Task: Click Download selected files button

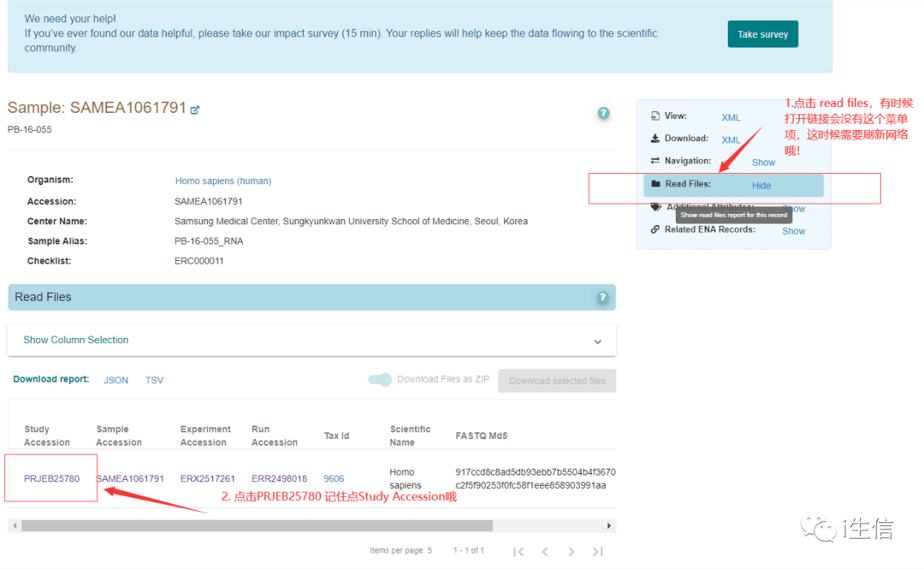Action: pyautogui.click(x=557, y=381)
